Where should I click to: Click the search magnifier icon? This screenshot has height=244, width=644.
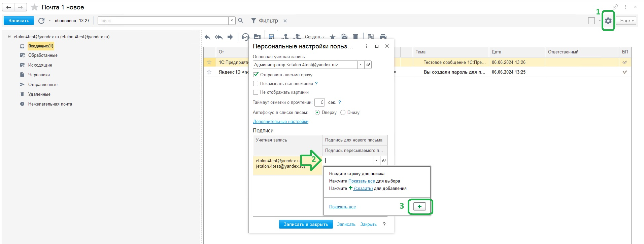point(241,21)
